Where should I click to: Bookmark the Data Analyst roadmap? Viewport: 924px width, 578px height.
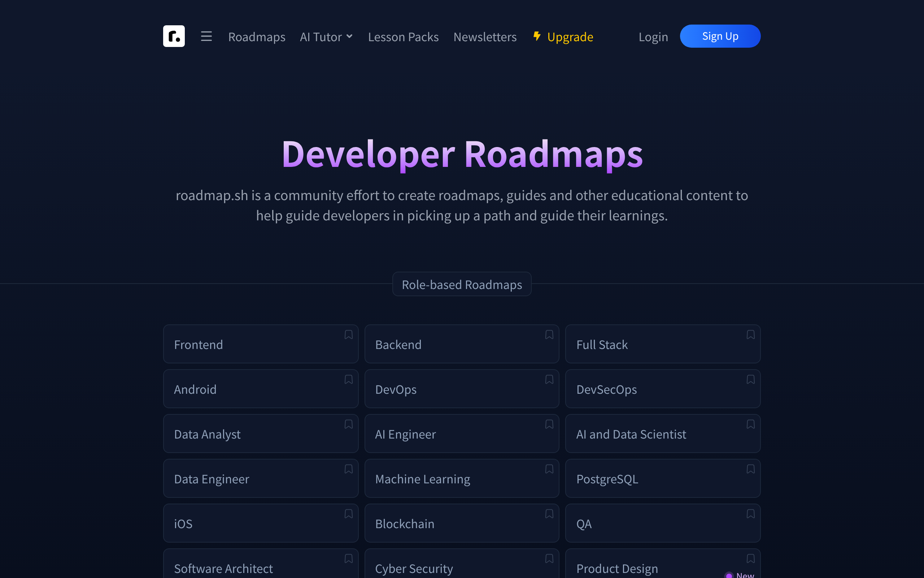point(348,424)
